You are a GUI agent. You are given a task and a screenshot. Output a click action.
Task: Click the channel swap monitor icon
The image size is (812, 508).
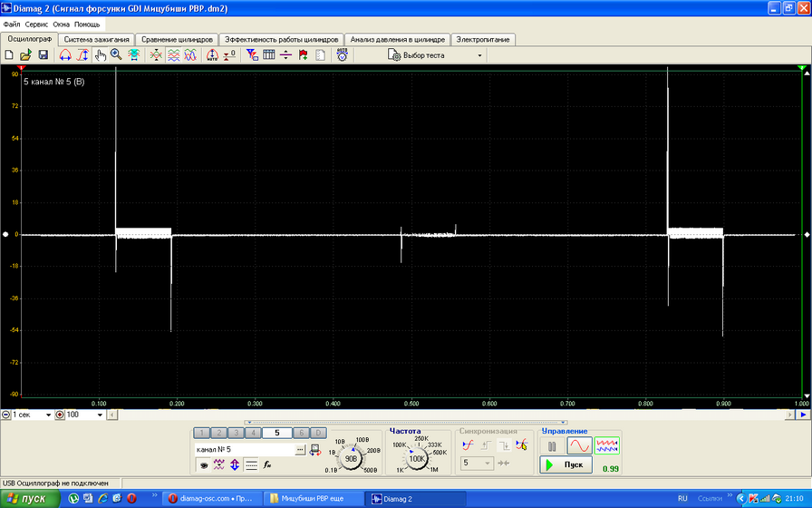pyautogui.click(x=314, y=450)
